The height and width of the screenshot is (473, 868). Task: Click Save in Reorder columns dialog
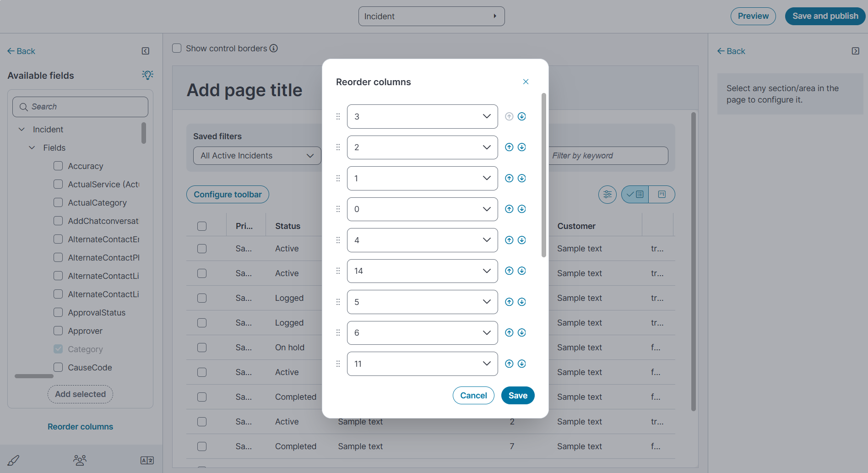(x=518, y=396)
